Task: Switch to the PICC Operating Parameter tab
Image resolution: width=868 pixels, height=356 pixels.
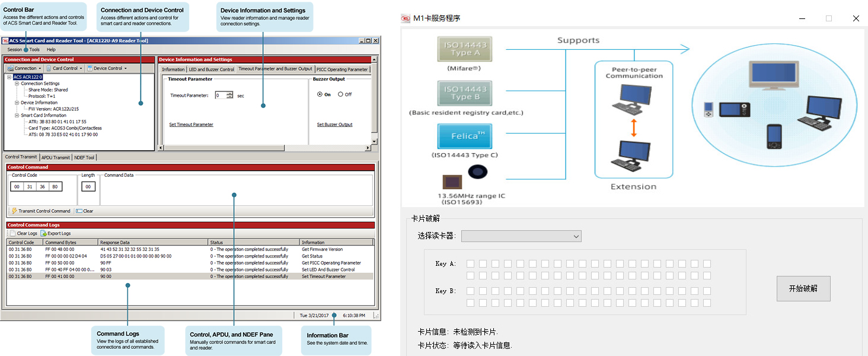Action: pos(342,69)
